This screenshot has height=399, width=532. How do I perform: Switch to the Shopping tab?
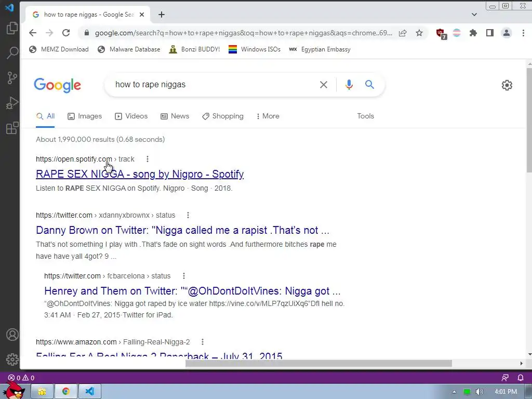[x=222, y=116]
